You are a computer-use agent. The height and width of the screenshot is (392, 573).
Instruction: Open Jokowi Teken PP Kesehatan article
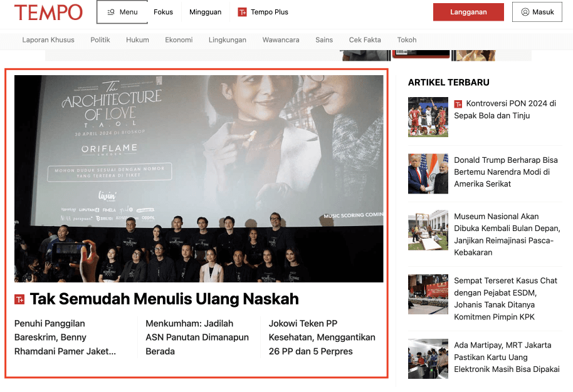coord(322,338)
